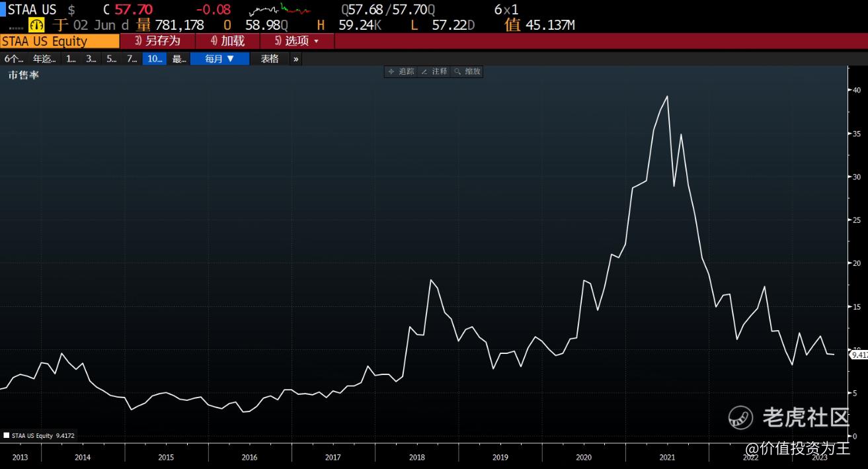Screen dimensions: 868x469
Task: Select the 年迄 (YTD) range tab
Action: click(x=45, y=59)
